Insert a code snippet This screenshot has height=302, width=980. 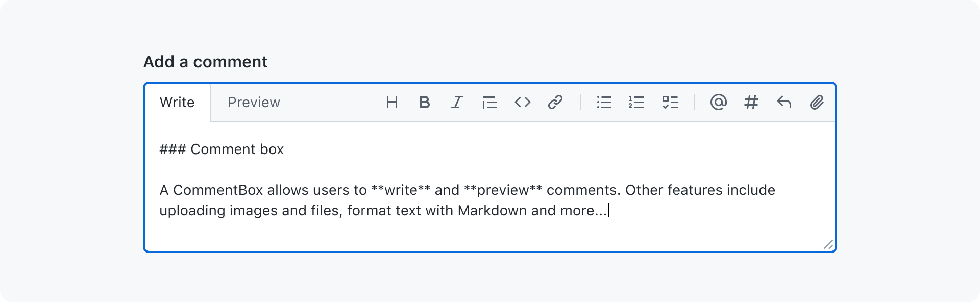pos(522,102)
